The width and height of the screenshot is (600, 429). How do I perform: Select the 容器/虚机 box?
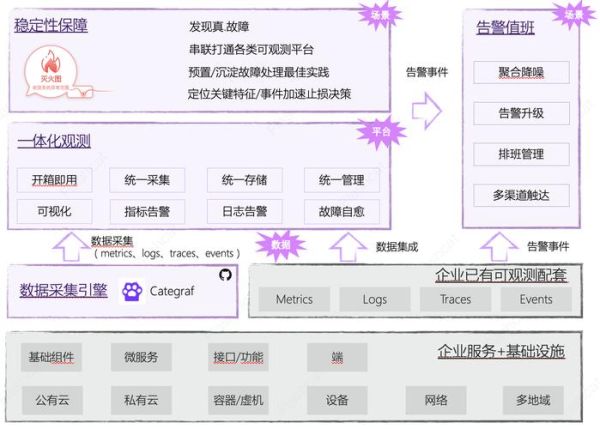point(238,400)
